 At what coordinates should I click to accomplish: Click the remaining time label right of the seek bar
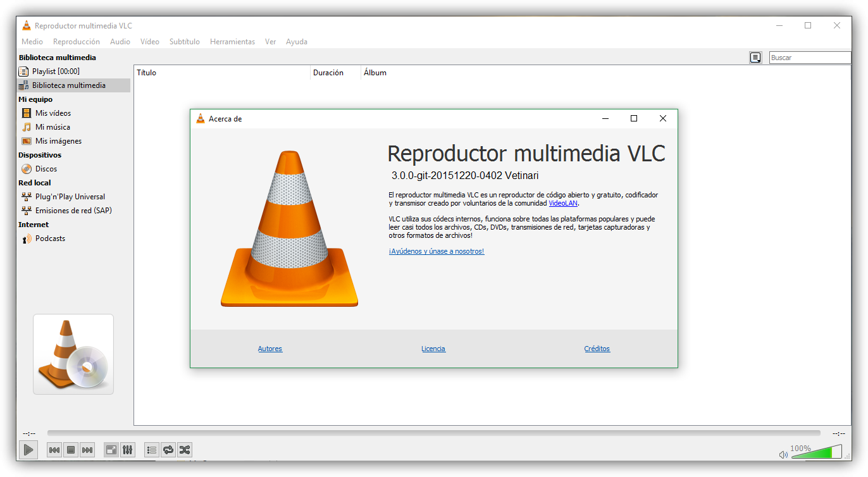pyautogui.click(x=839, y=433)
